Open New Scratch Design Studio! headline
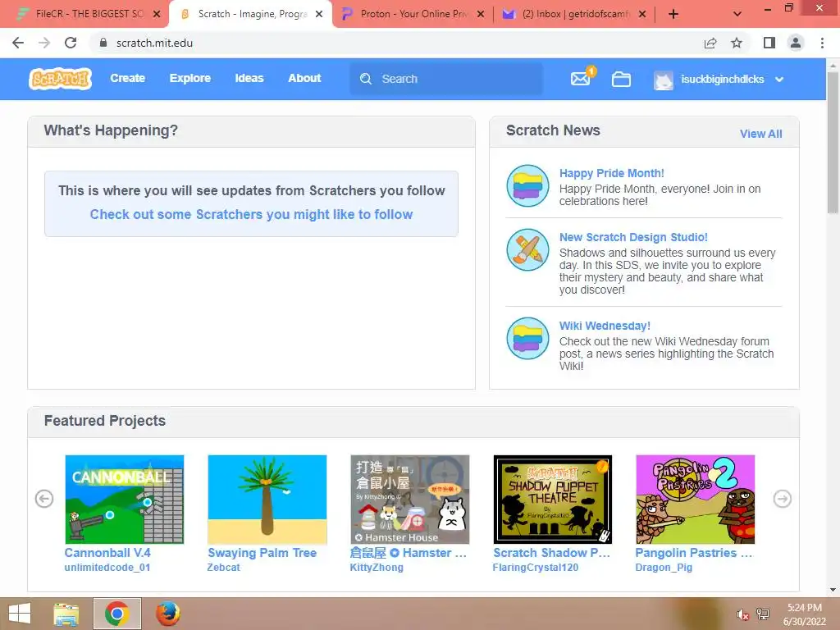The image size is (840, 630). (x=633, y=237)
